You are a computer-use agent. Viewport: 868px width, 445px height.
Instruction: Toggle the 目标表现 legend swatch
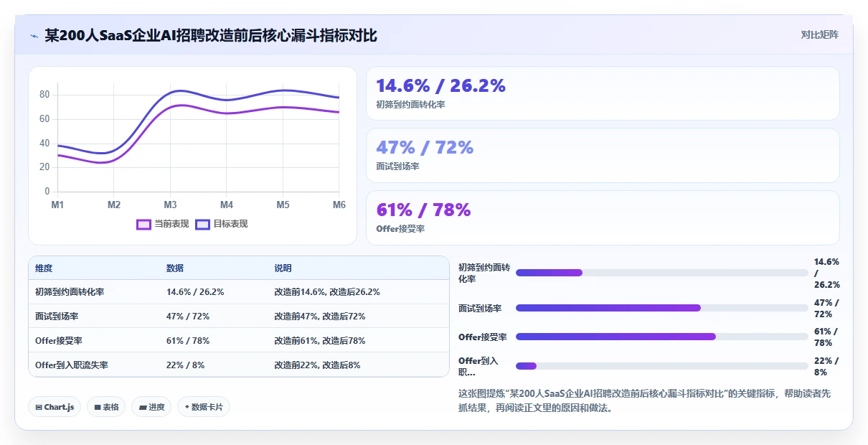(202, 224)
